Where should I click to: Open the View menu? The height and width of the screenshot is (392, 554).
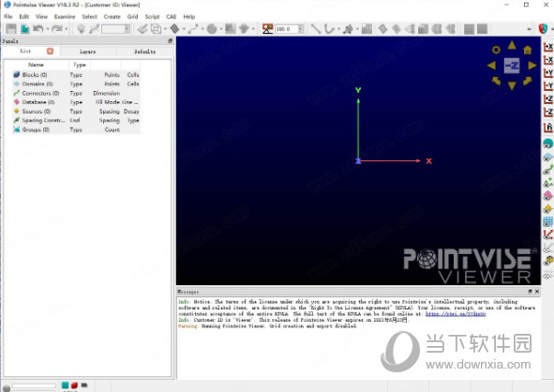(x=41, y=17)
